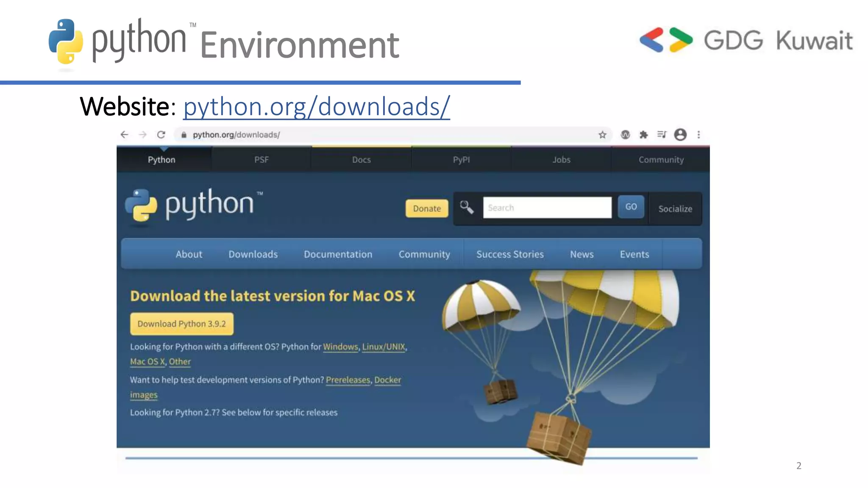Click the browser forward arrow
The image size is (868, 488).
143,135
